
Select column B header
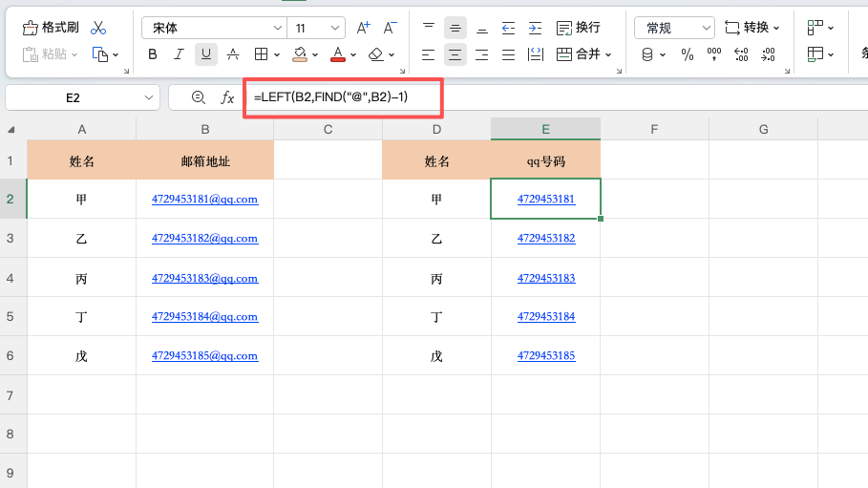click(x=204, y=129)
